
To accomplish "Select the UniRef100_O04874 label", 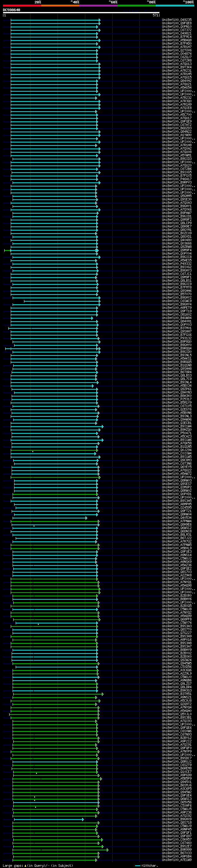I will 177,54.
